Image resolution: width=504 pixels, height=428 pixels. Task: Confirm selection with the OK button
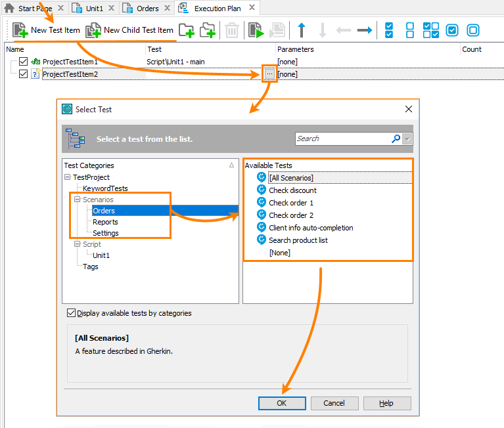click(281, 403)
